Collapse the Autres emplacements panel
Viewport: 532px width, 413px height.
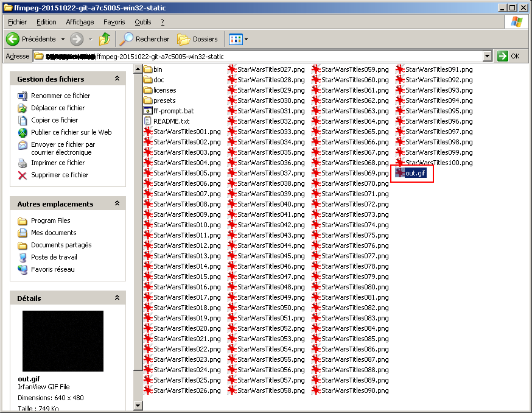(117, 204)
